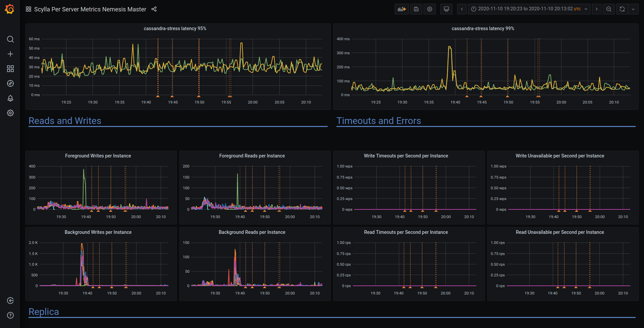Open the auto-refresh interval dropdown
644x328 pixels.
pos(633,9)
